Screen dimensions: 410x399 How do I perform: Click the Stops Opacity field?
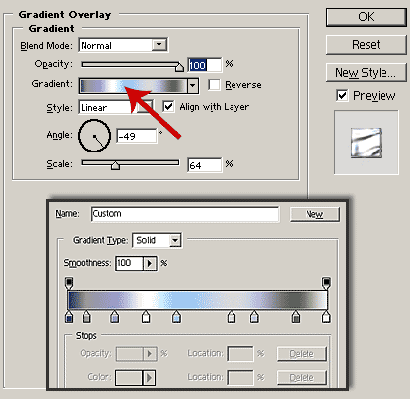click(x=129, y=353)
